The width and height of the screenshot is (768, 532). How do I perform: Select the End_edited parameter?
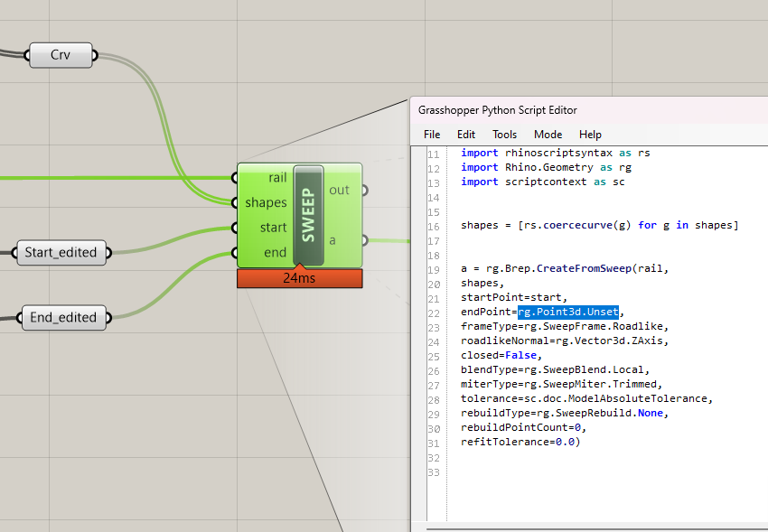[63, 317]
